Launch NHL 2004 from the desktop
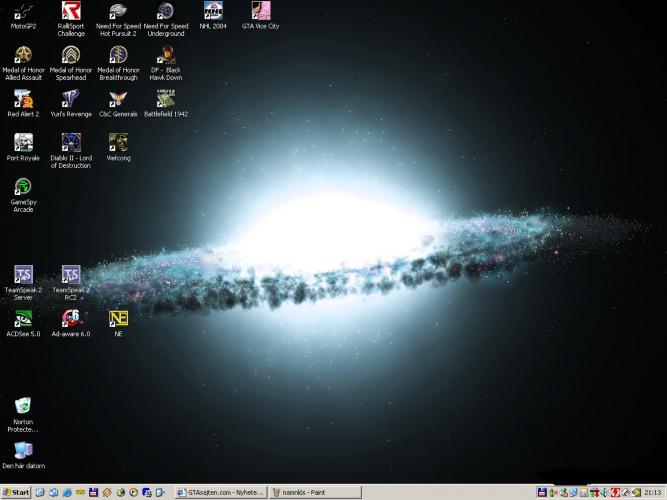 [213, 12]
